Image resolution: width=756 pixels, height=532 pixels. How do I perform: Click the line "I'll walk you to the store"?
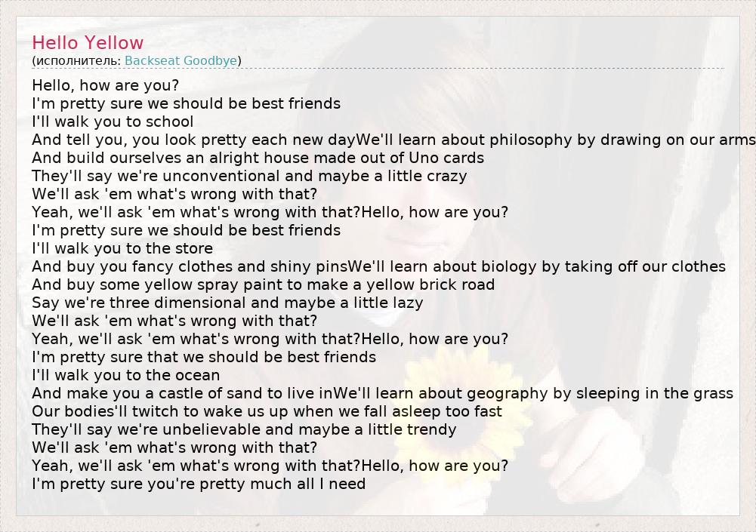[122, 248]
